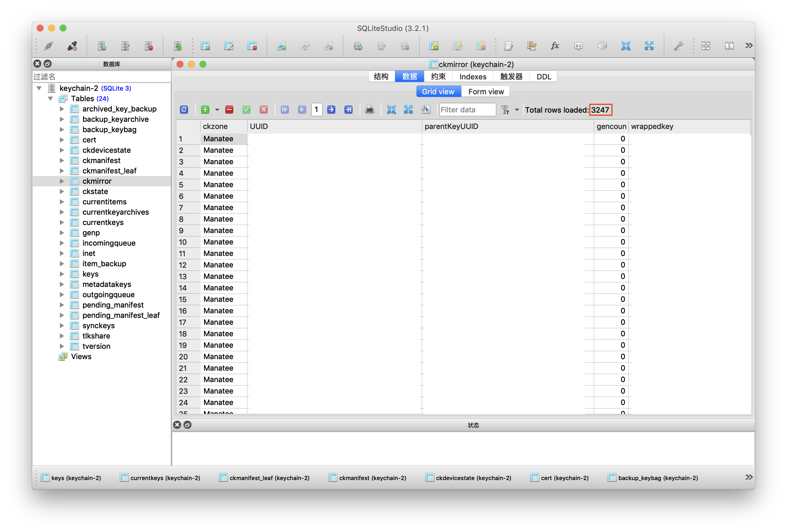Switch to Form view
Viewport: 787px width, 532px height.
click(x=485, y=92)
